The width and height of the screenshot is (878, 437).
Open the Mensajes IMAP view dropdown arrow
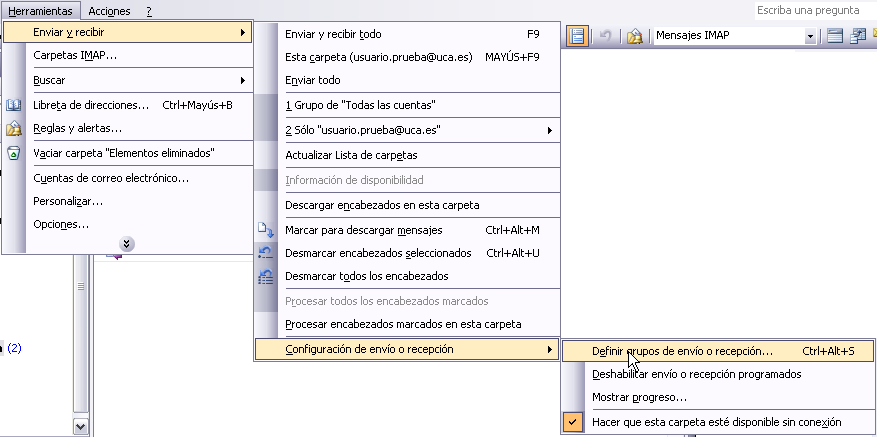[810, 36]
